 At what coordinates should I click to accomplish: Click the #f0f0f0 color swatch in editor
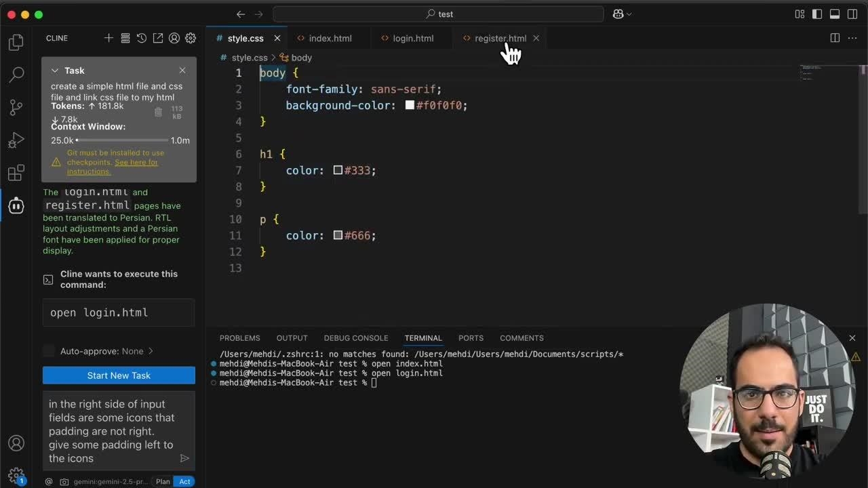(x=410, y=105)
